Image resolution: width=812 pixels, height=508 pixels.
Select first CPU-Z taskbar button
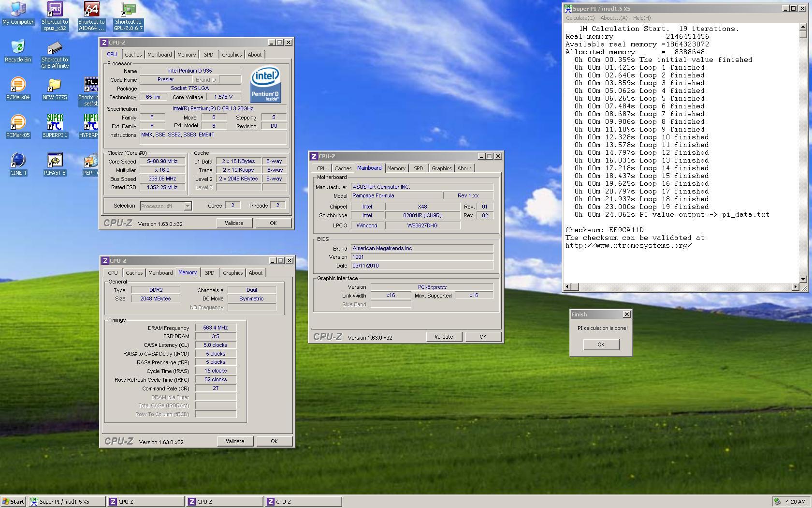[146, 502]
